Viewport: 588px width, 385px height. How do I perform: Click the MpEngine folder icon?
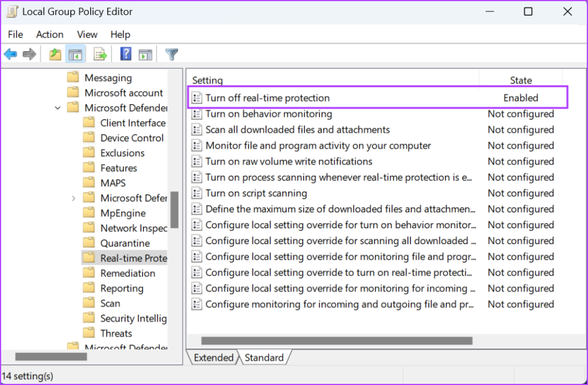88,213
